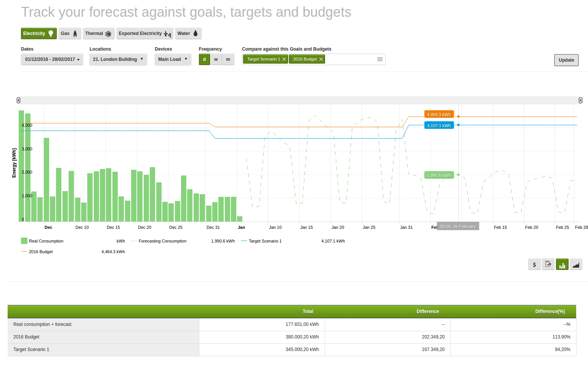Screen dimensions: 588x375
Task: Export the chart data
Action: pos(548,264)
